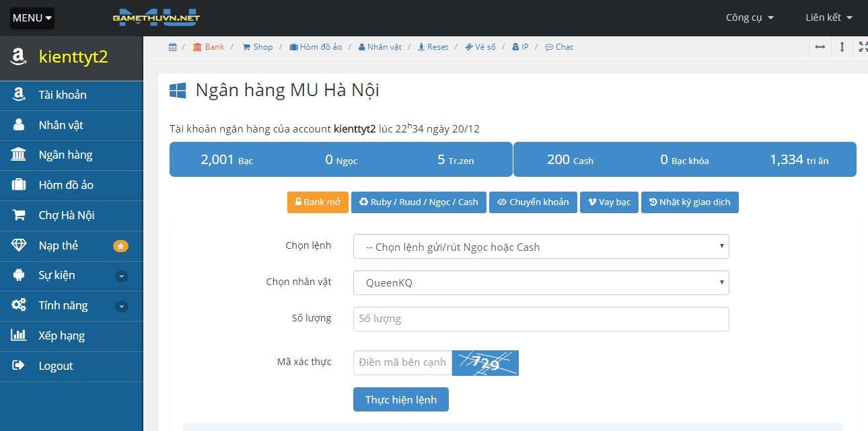Click the horizontal resize arrows icon

(x=820, y=47)
